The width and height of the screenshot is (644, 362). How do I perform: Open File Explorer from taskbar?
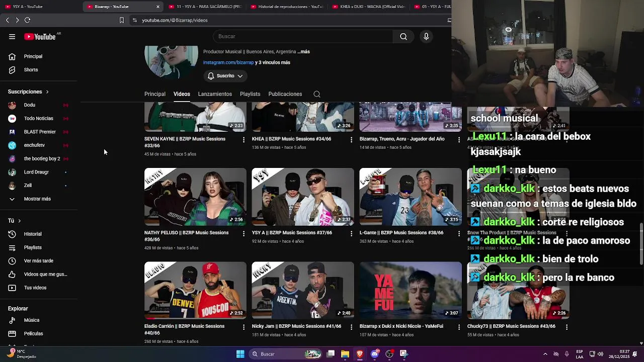pos(345,354)
